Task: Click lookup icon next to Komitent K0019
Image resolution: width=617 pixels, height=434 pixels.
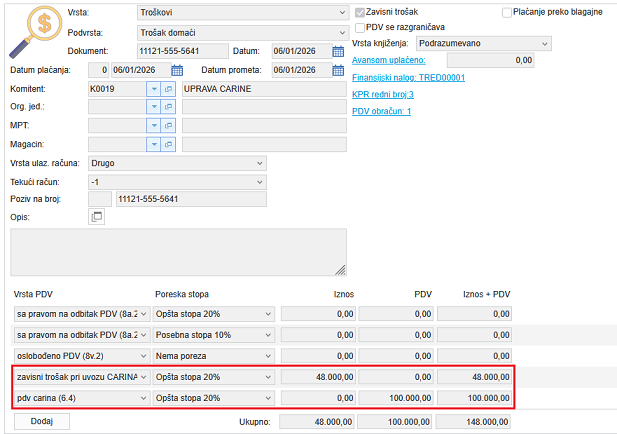Action: tap(169, 89)
